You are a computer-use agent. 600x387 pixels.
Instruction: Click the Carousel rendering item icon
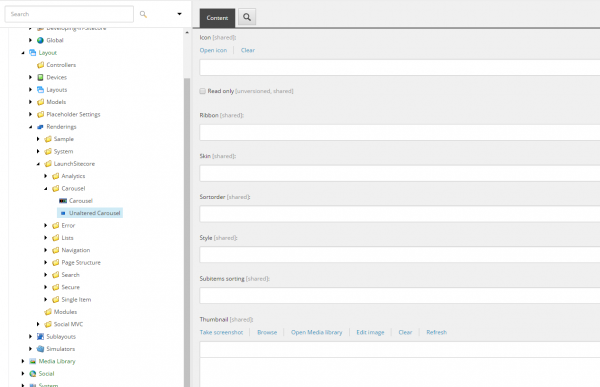pos(63,201)
